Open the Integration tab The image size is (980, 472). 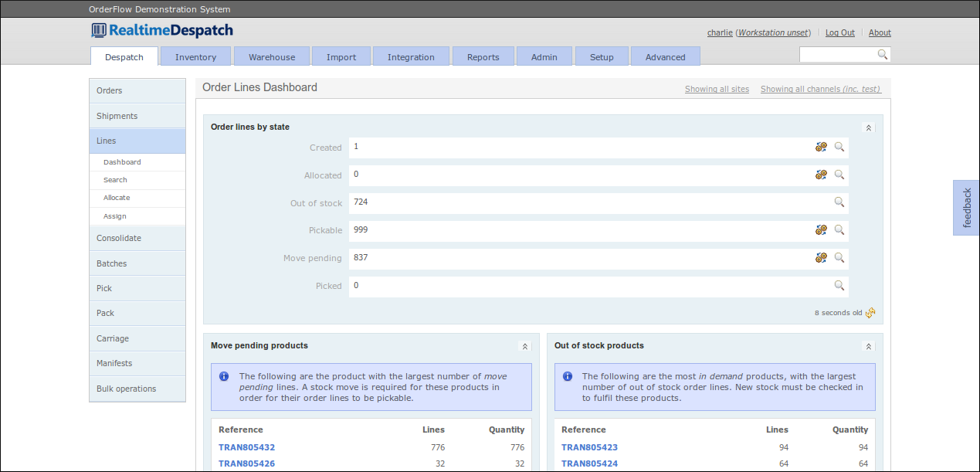[x=411, y=56]
